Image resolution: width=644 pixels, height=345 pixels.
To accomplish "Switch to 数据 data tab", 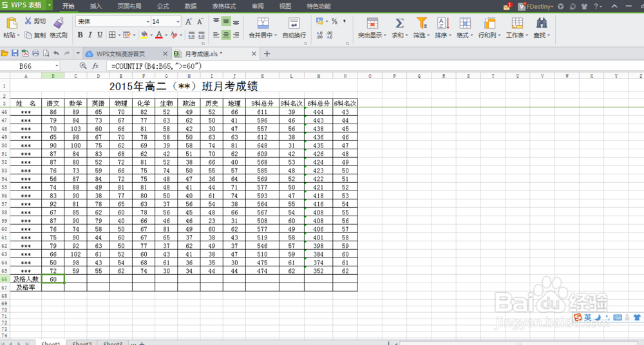I will [191, 6].
